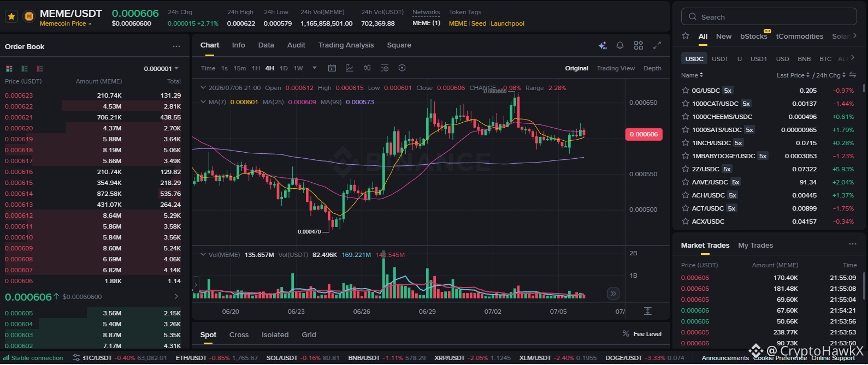Select the New markets tab
Viewport: 868px width, 365px height.
click(724, 37)
